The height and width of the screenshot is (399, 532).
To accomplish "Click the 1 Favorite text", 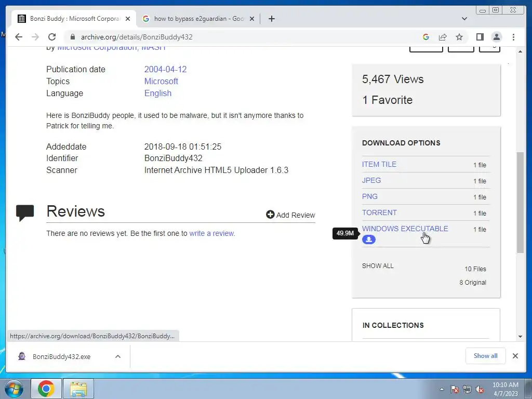I will (x=387, y=100).
